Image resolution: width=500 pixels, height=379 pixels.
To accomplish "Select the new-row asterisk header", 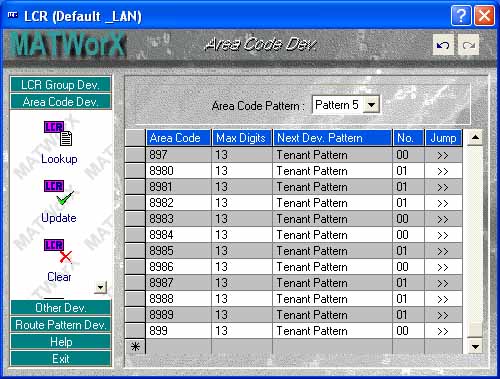I will coord(135,347).
